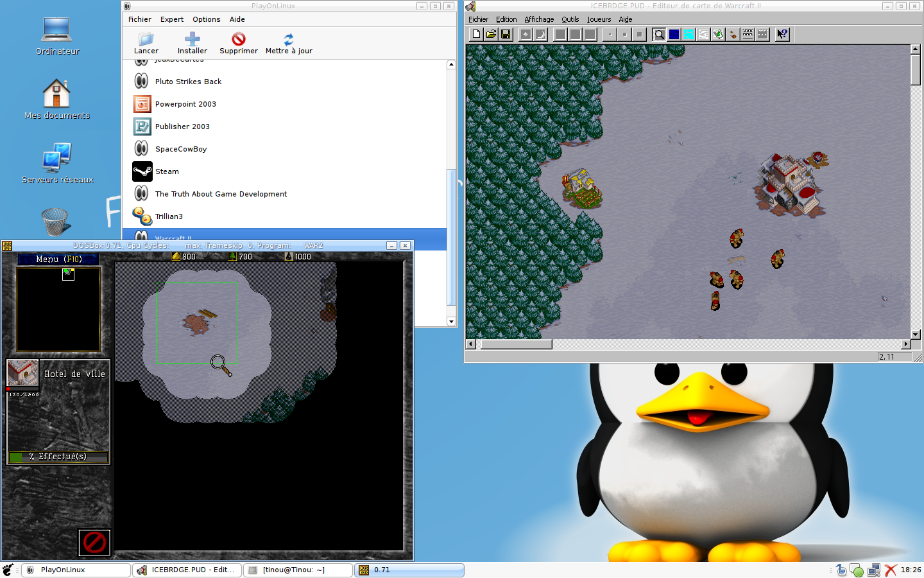This screenshot has height=578, width=924.
Task: Click the Supprimer remove icon
Action: (x=239, y=39)
